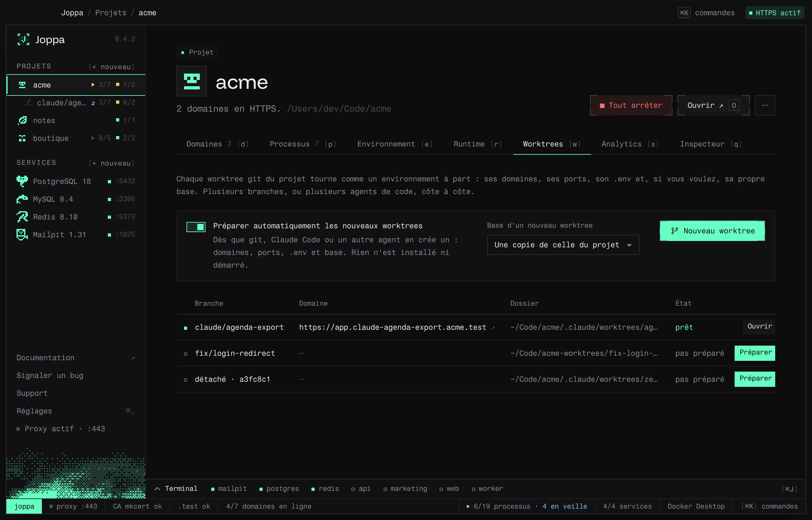The width and height of the screenshot is (812, 520).
Task: Click the PostgreSQL 18 elephant icon
Action: click(x=22, y=181)
